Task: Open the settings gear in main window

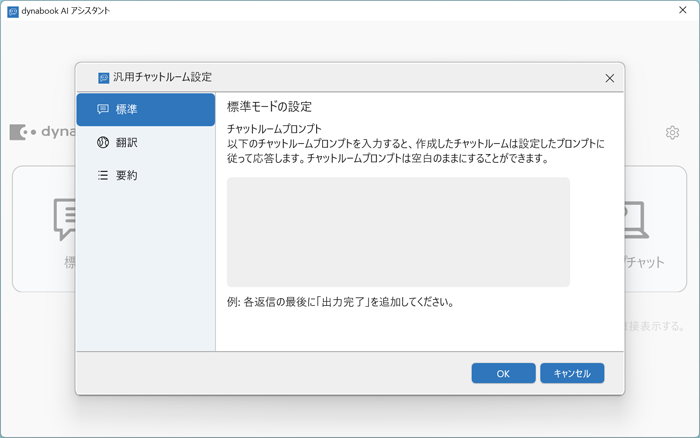Action: 672,133
